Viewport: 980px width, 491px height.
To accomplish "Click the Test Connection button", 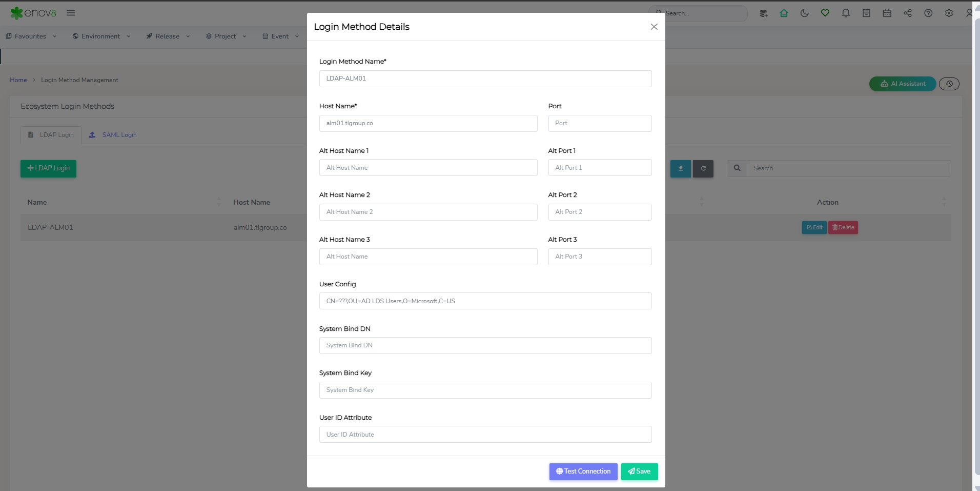I will 583,472.
